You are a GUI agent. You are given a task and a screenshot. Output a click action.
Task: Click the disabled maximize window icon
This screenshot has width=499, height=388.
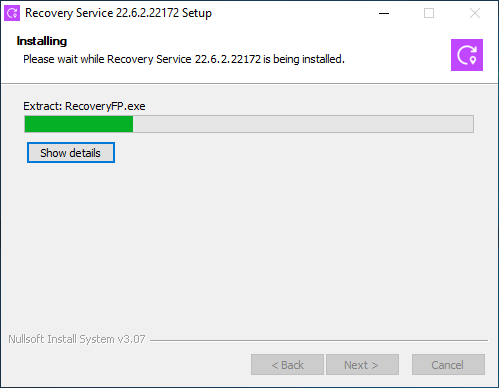click(x=429, y=13)
